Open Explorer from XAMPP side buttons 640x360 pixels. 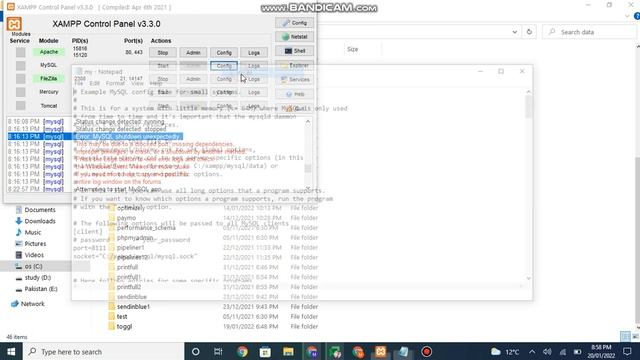295,65
